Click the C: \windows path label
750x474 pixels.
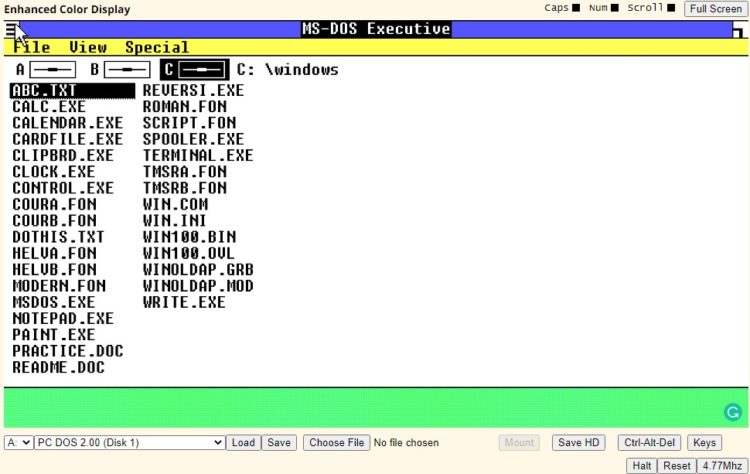tap(287, 70)
